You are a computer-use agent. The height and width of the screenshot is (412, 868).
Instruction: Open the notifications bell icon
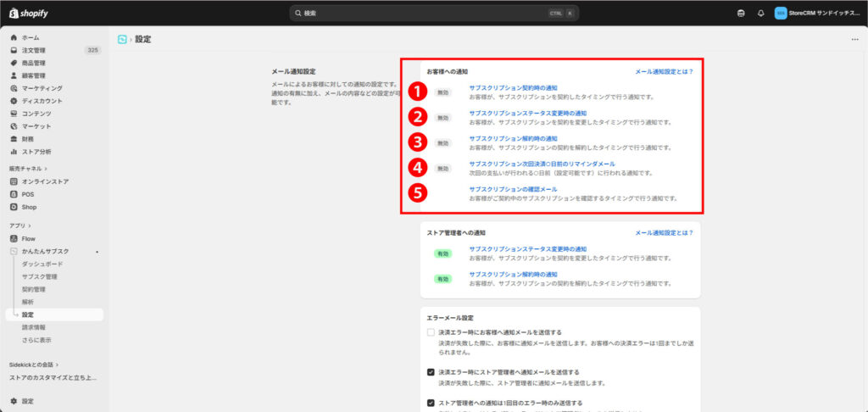760,14
